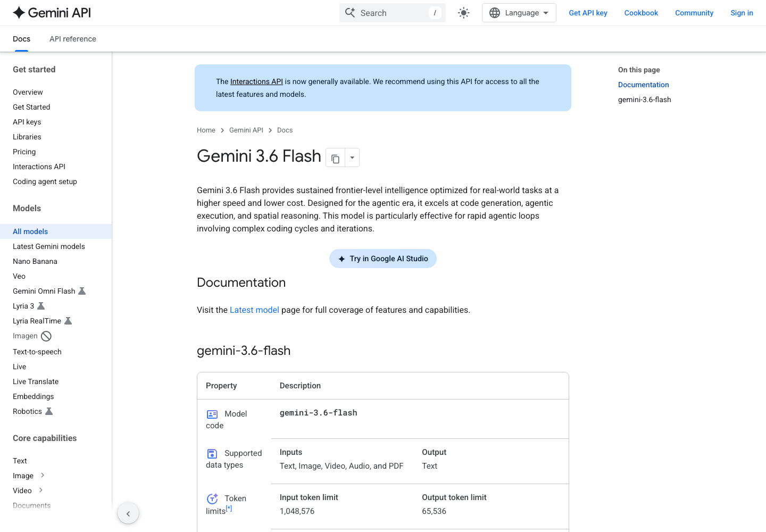Viewport: 766px width, 532px height.
Task: Click the search magnifier icon
Action: coord(350,13)
